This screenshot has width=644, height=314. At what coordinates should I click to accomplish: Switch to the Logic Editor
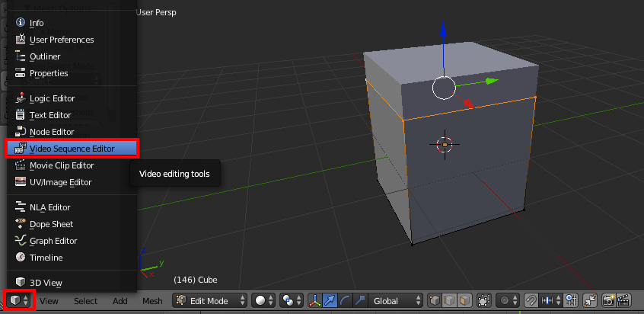click(x=72, y=98)
